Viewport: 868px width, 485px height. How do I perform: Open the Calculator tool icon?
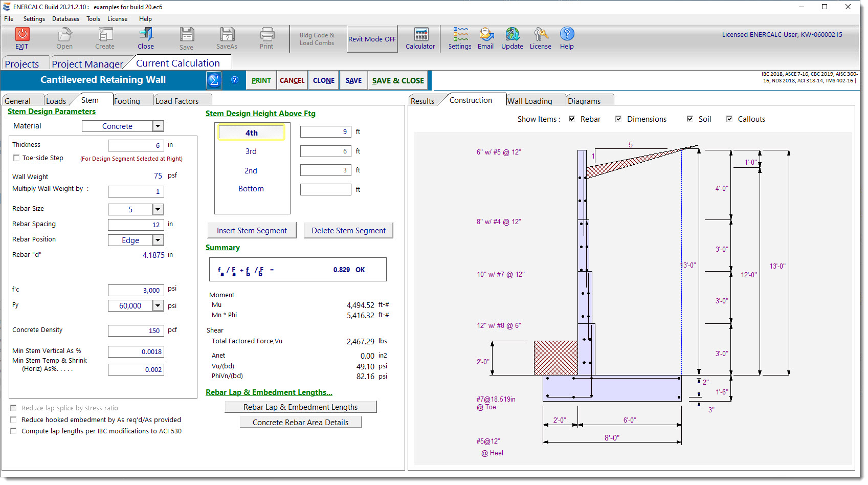421,34
